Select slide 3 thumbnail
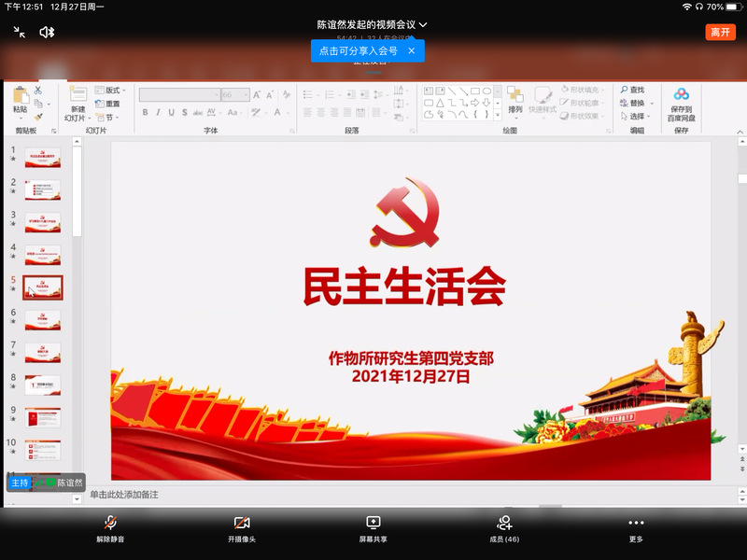Screen dimensions: 747x560 point(43,222)
